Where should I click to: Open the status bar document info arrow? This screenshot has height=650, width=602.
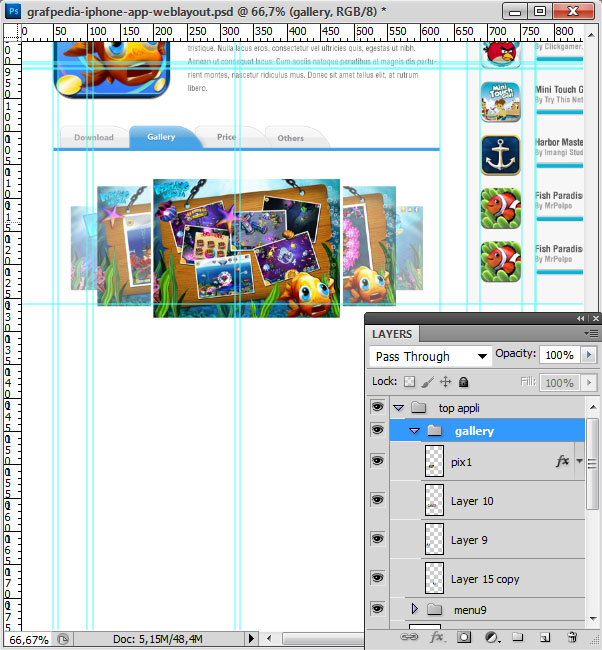(x=251, y=639)
